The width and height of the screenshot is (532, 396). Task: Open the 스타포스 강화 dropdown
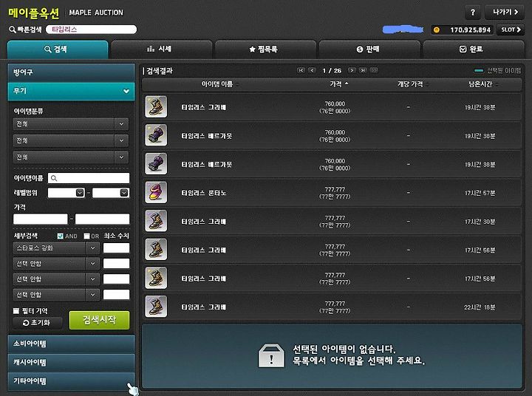pyautogui.click(x=56, y=248)
